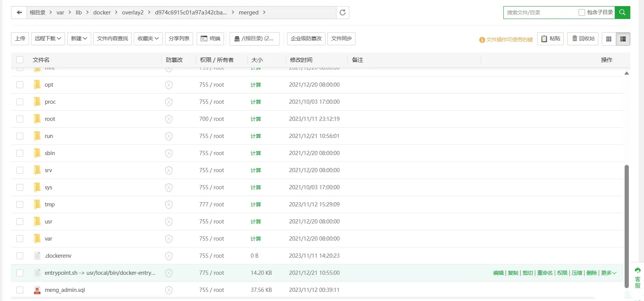644x301 pixels.
Task: Click tamper-proof shield icon for opt folder
Action: point(169,85)
